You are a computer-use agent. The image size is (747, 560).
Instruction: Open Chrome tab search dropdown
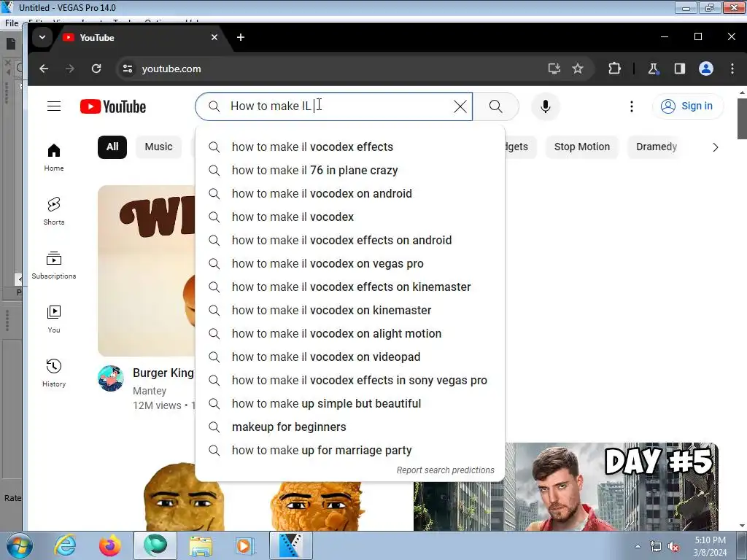42,37
